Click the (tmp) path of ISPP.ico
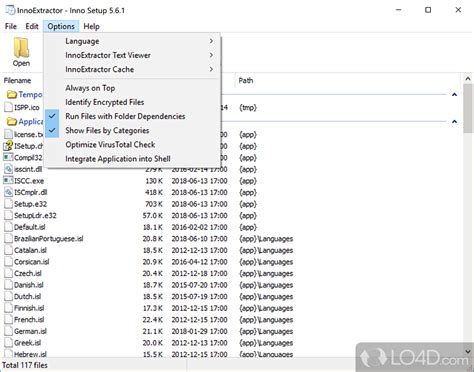 [248, 107]
